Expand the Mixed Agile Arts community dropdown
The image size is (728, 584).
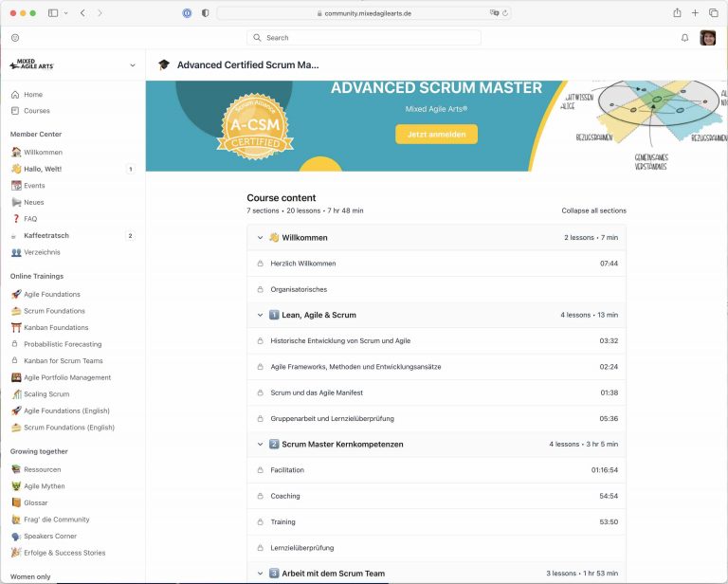133,65
